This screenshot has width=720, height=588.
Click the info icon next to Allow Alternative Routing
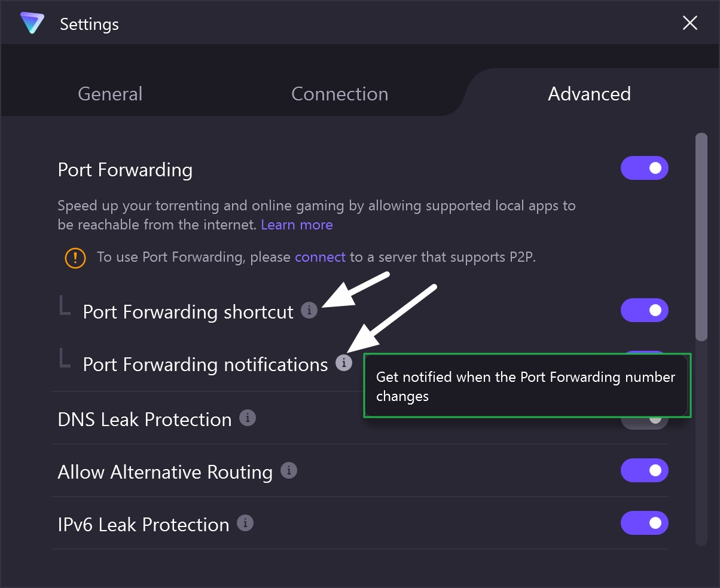[289, 470]
